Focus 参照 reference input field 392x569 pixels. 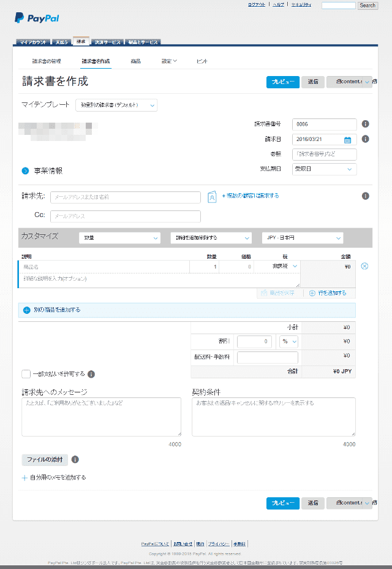[x=324, y=155]
